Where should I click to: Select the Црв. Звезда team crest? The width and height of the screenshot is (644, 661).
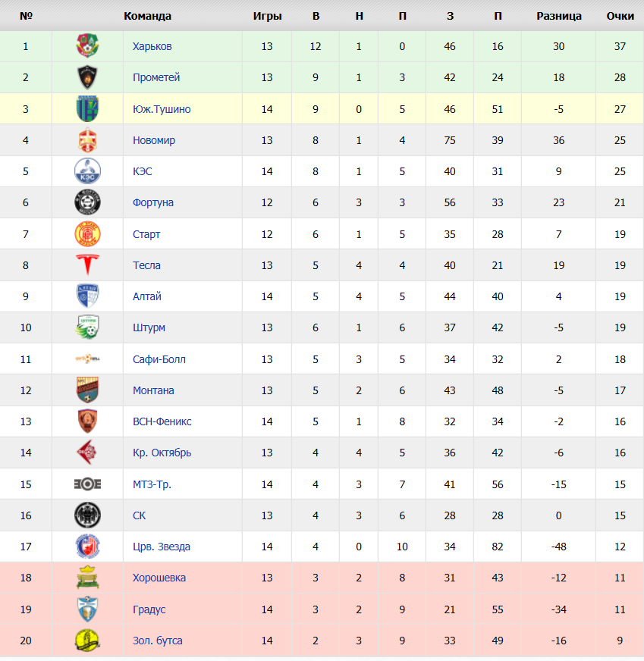coord(87,547)
